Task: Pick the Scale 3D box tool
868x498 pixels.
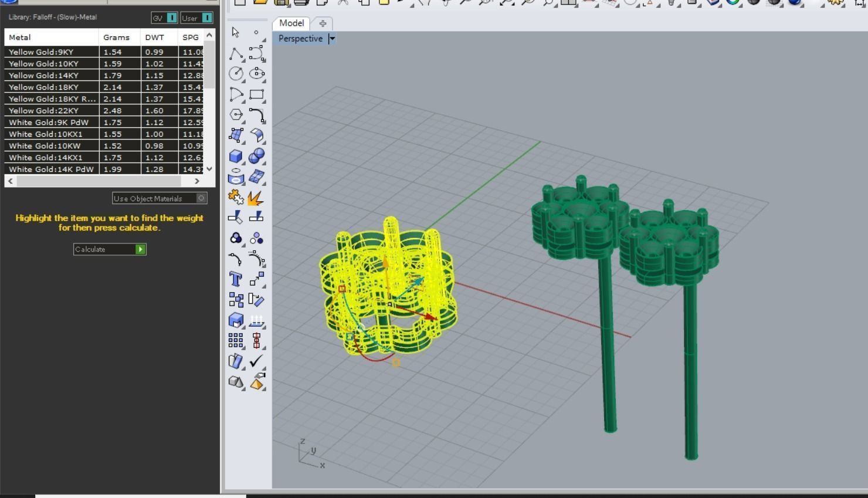Action: pos(236,320)
